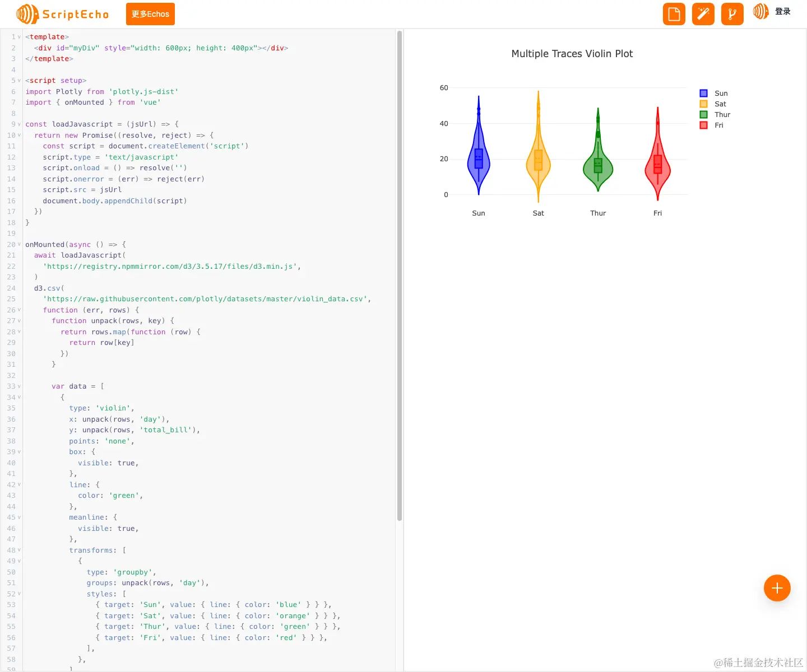The width and height of the screenshot is (807, 672).
Task: Click the orange avatar logo near 登录
Action: (761, 11)
